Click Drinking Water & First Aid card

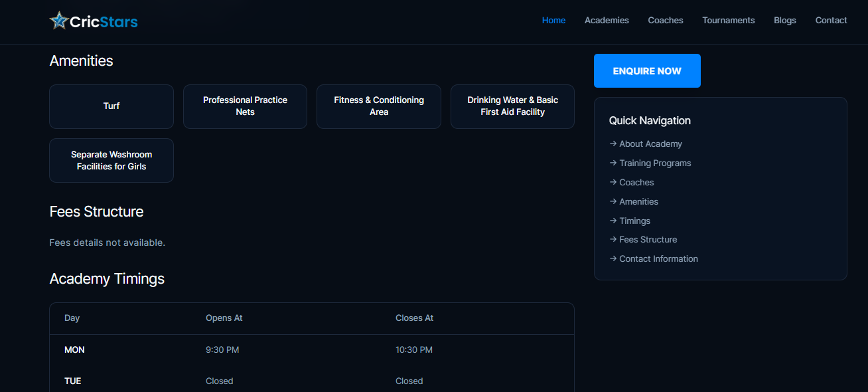click(512, 106)
